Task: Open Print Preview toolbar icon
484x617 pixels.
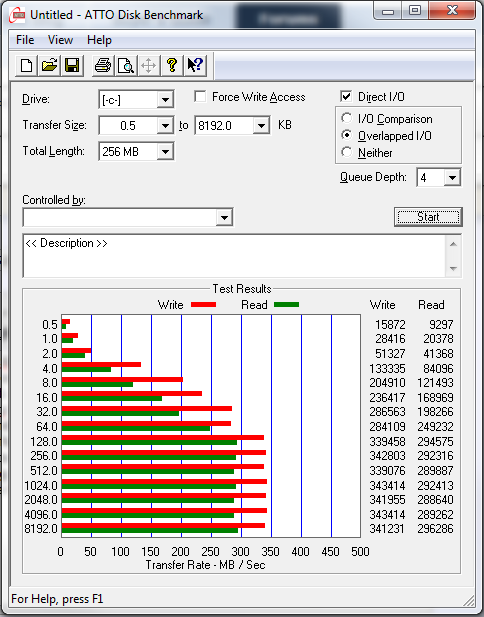Action: (x=126, y=65)
